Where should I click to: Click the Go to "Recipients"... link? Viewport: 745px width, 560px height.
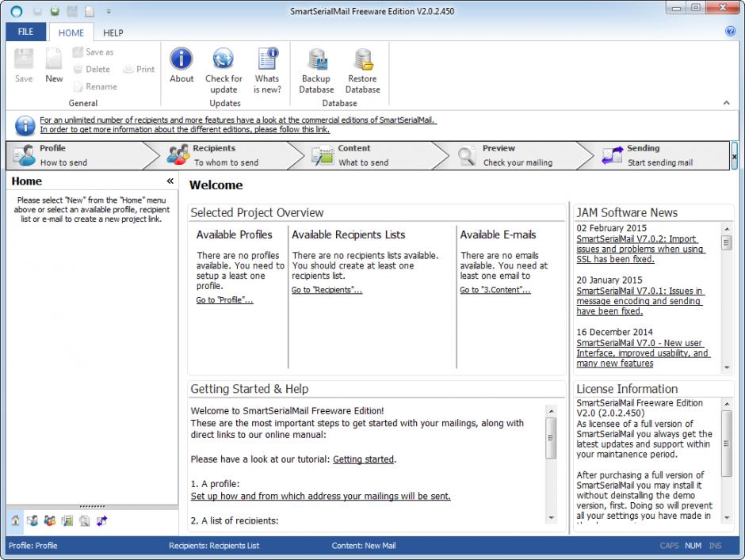point(327,290)
